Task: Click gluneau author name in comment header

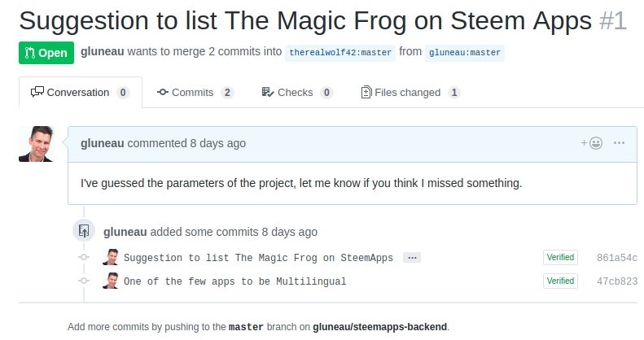Action: click(x=103, y=143)
